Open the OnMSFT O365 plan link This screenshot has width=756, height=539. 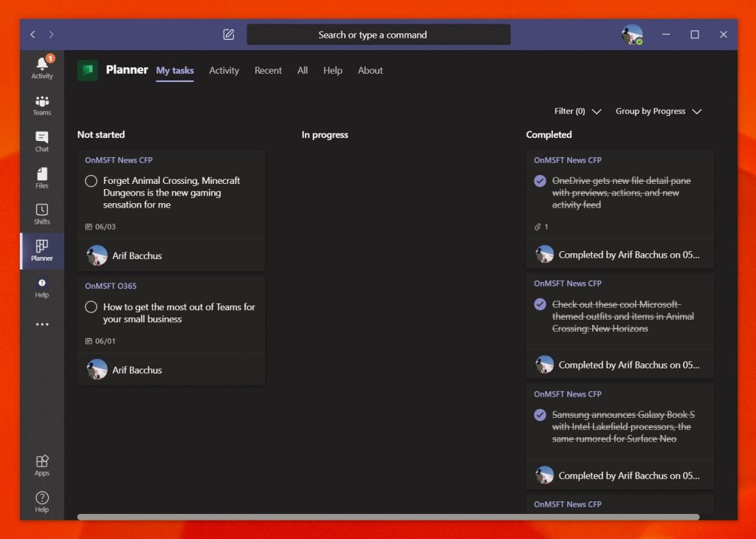click(111, 286)
